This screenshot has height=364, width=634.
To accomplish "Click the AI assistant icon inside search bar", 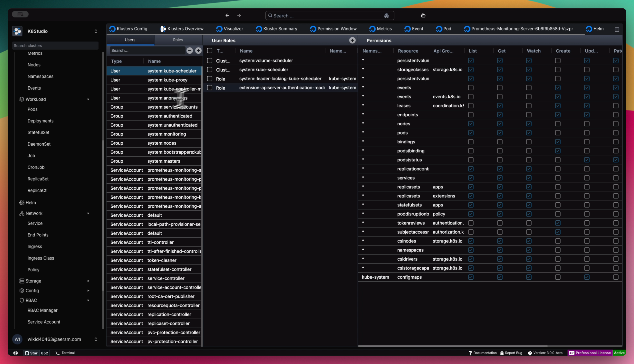I will tap(387, 16).
